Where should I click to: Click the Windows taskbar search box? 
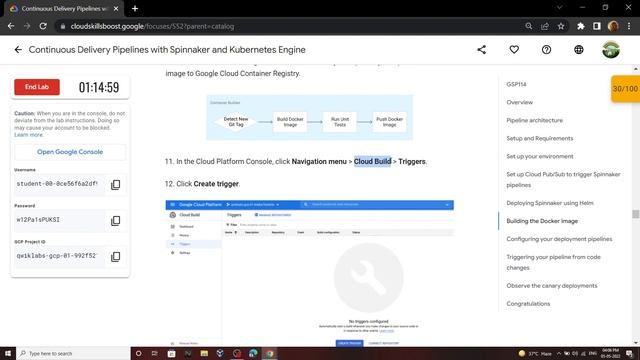pyautogui.click(x=73, y=353)
